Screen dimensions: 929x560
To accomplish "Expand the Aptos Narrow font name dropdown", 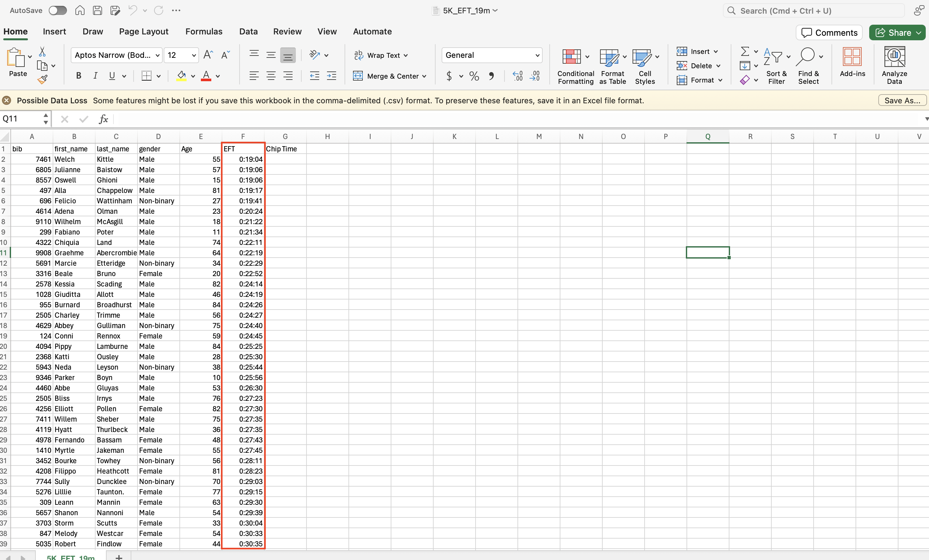I will 158,56.
